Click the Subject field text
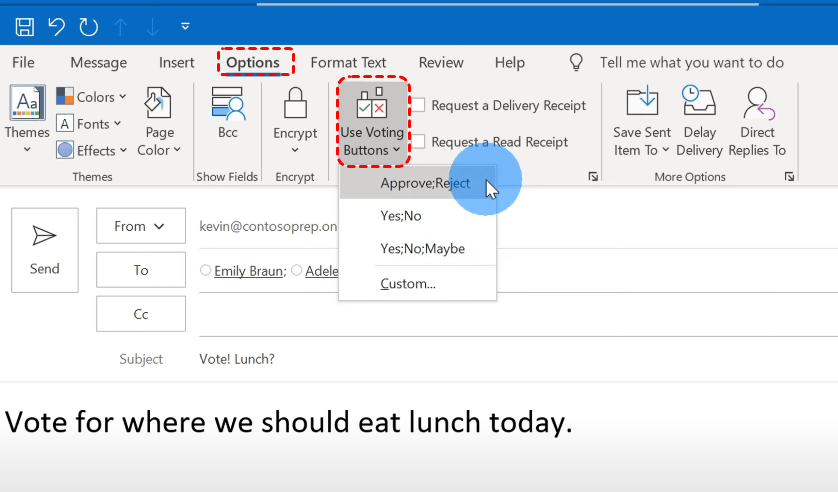 (237, 359)
